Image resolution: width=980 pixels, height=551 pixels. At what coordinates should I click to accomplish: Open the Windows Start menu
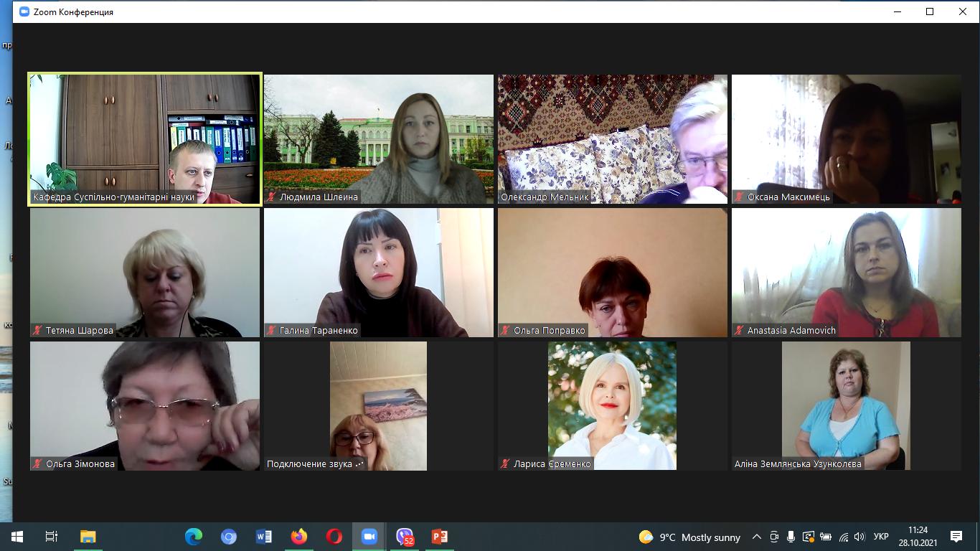click(17, 537)
